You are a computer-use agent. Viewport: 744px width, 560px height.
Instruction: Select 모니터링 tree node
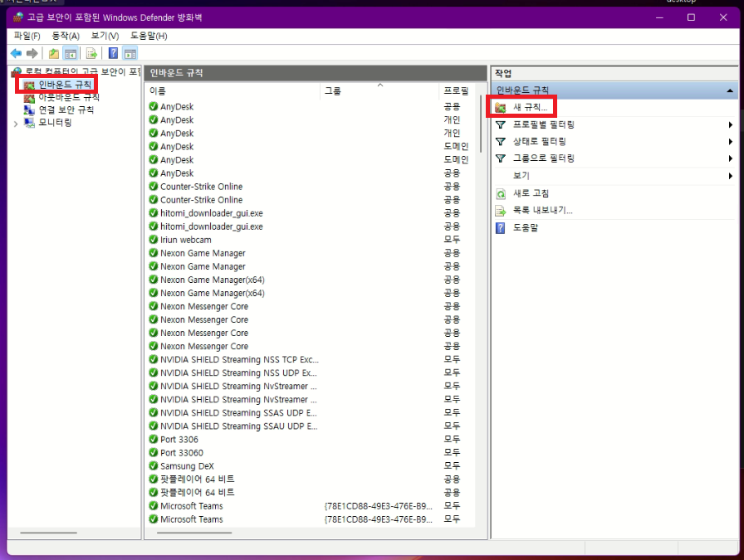pos(55,123)
